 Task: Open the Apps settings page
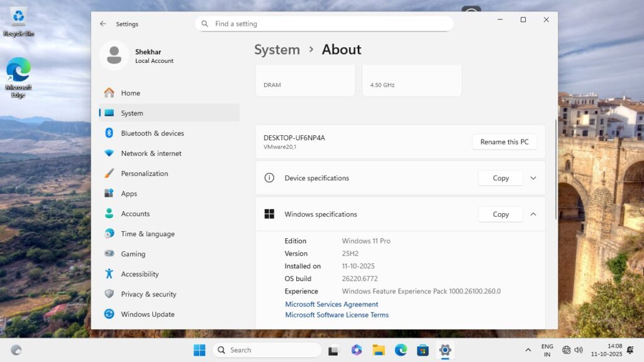129,194
